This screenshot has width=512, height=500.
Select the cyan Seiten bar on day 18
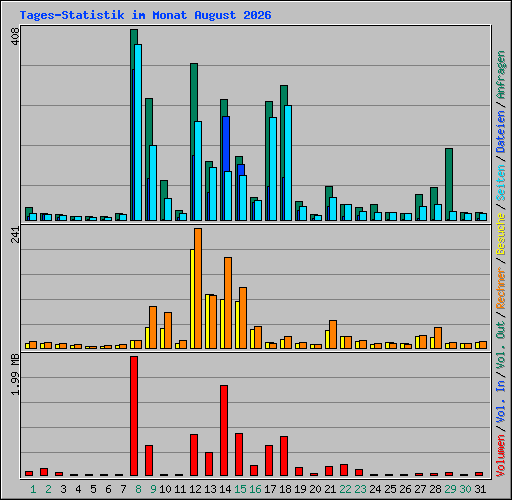[x=288, y=163]
